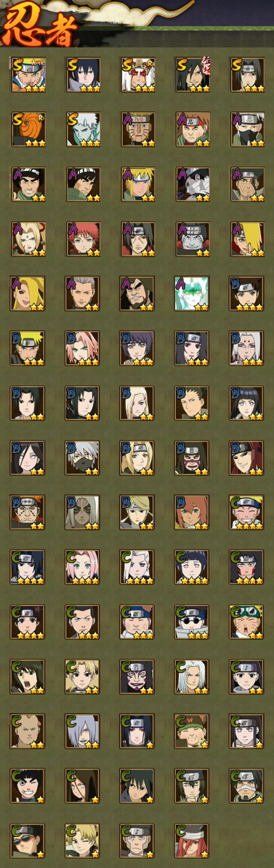The height and width of the screenshot is (868, 274).
Task: Tap A-rank Minato with yellow spiky hair
Action: coord(138,184)
